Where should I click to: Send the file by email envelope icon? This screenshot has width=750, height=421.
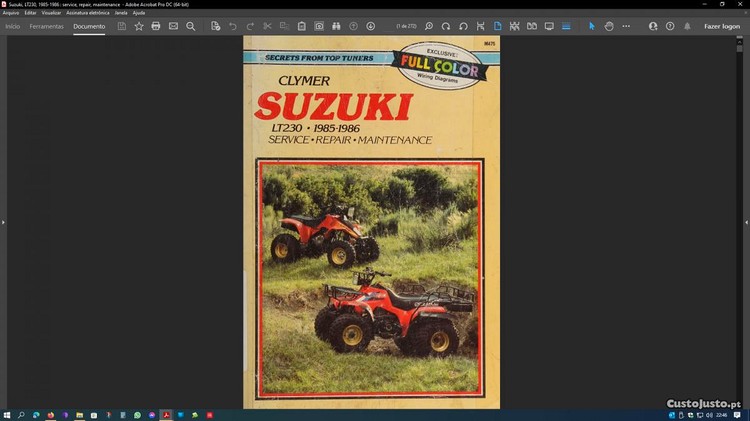click(173, 26)
